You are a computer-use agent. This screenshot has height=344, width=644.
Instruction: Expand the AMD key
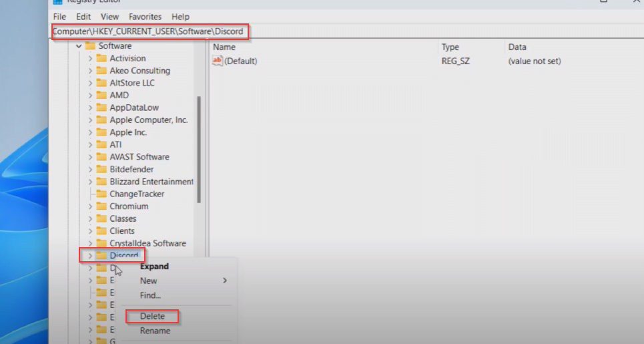[90, 96]
